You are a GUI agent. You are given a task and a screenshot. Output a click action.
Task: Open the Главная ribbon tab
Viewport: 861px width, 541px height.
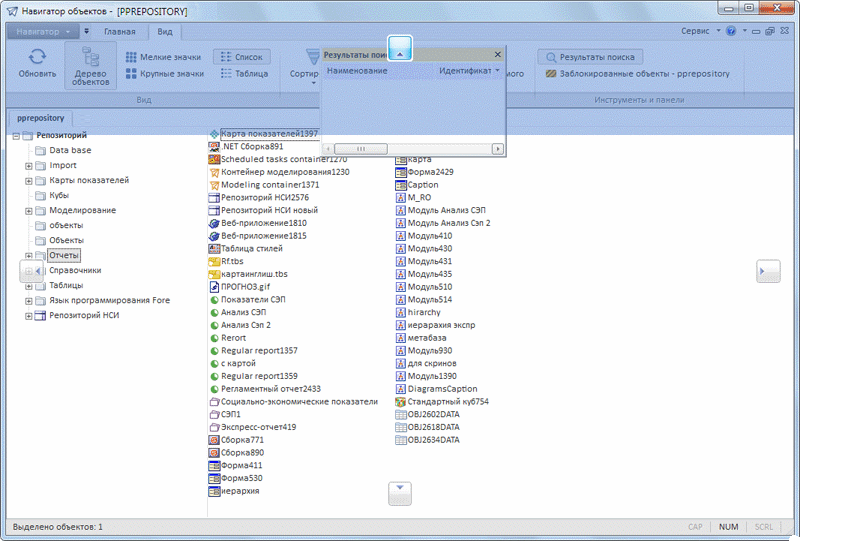(x=119, y=31)
